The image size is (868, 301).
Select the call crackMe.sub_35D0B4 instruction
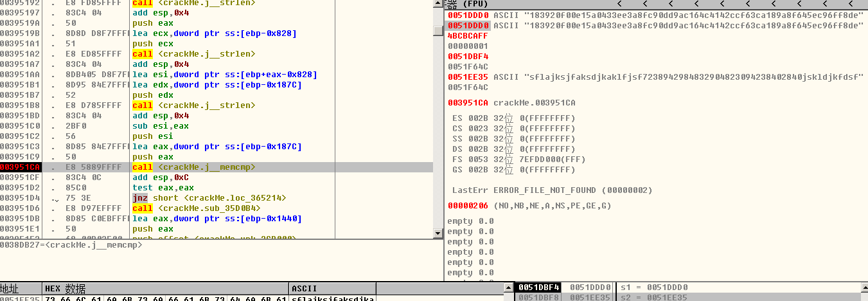coord(196,208)
